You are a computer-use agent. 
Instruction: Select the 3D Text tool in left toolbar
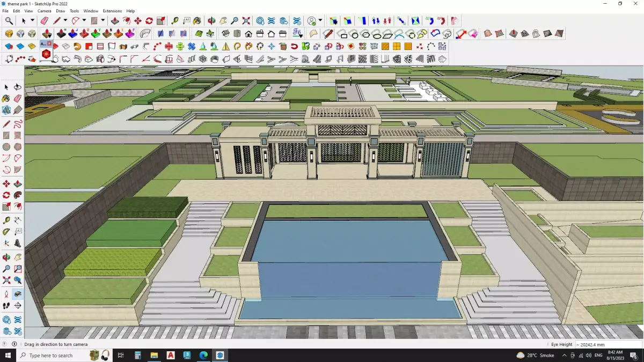pyautogui.click(x=18, y=243)
